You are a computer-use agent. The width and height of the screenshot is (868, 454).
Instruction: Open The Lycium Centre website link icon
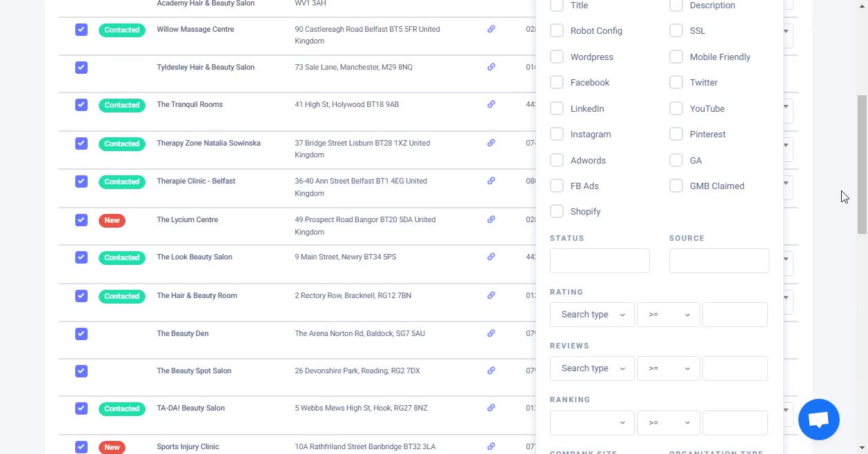491,220
